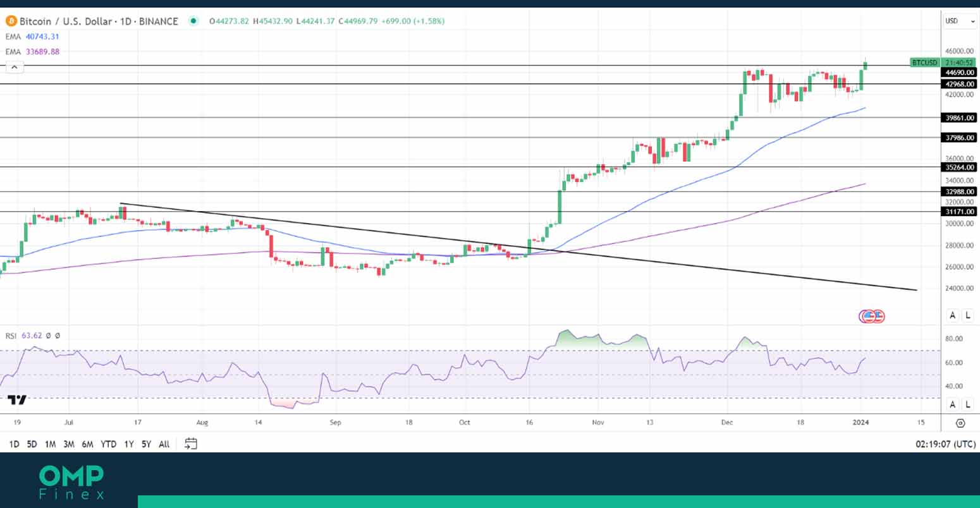980x508 pixels.
Task: Click the +699.00 (+1.58%) change value
Action: point(413,21)
